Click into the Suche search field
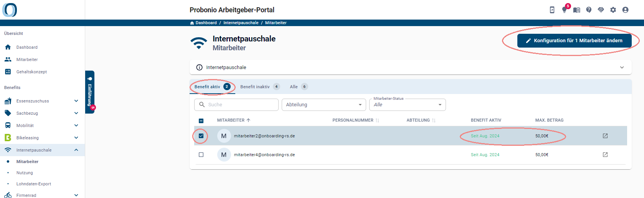This screenshot has width=644, height=198. click(x=236, y=105)
